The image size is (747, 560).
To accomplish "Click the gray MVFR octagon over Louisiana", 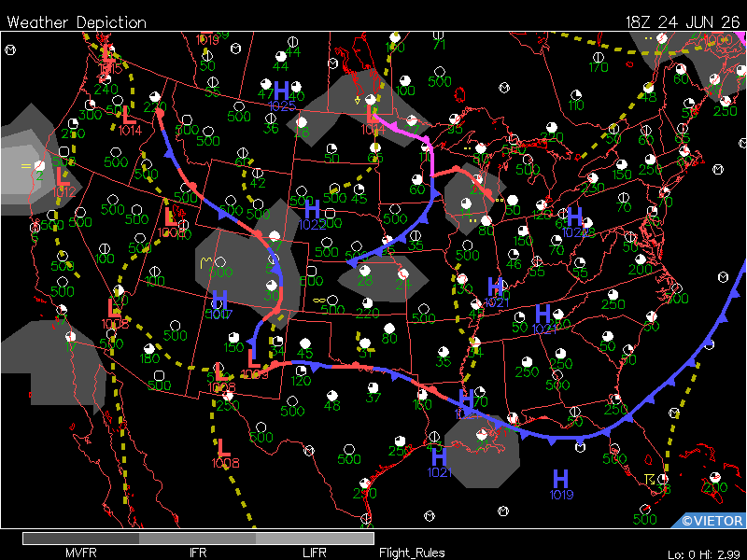I will tap(482, 450).
